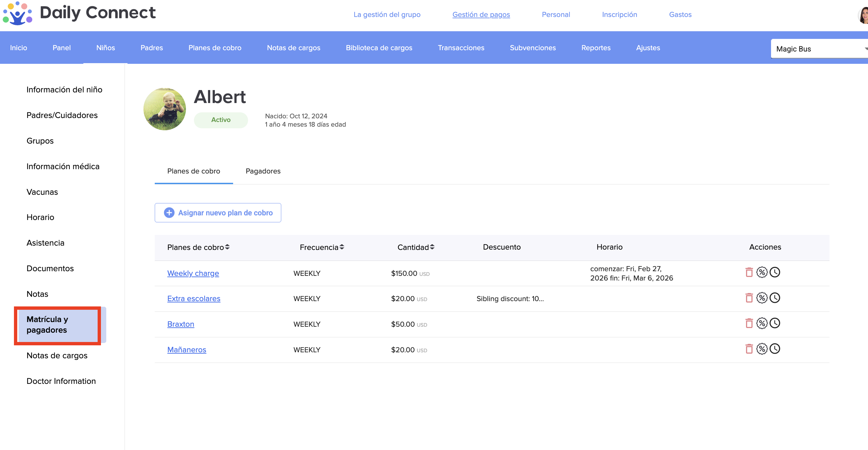Click Albert's profile photo
Screen dimensions: 868x450
click(x=164, y=109)
